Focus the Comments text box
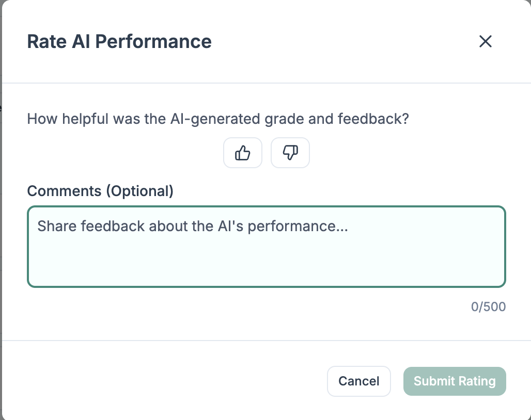531x420 pixels. click(266, 247)
